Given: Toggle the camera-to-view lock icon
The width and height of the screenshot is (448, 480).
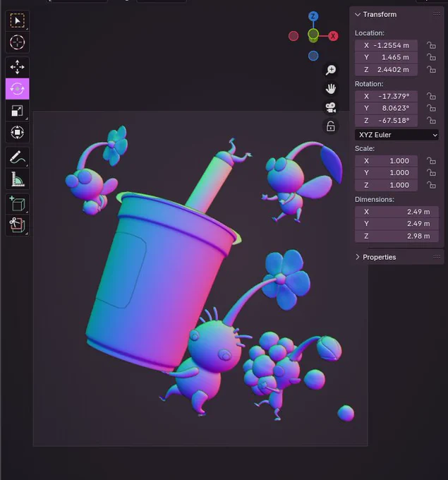Looking at the screenshot, I should [330, 126].
